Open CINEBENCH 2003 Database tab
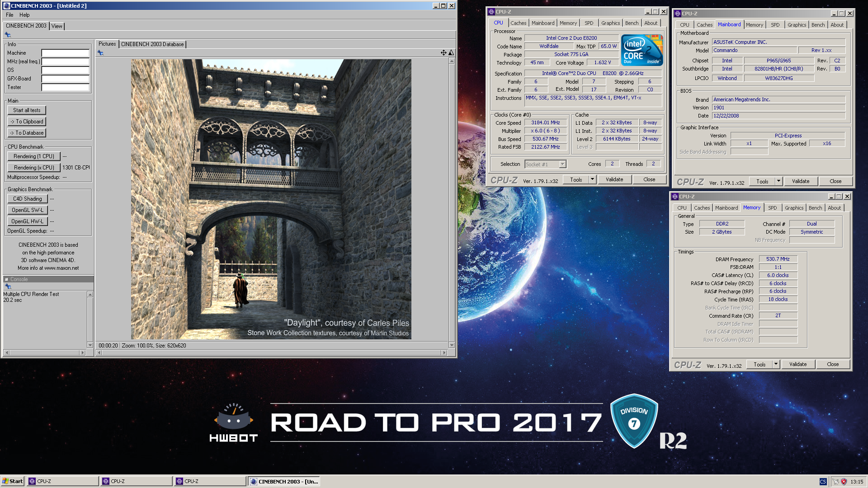The width and height of the screenshot is (868, 488). [x=152, y=44]
